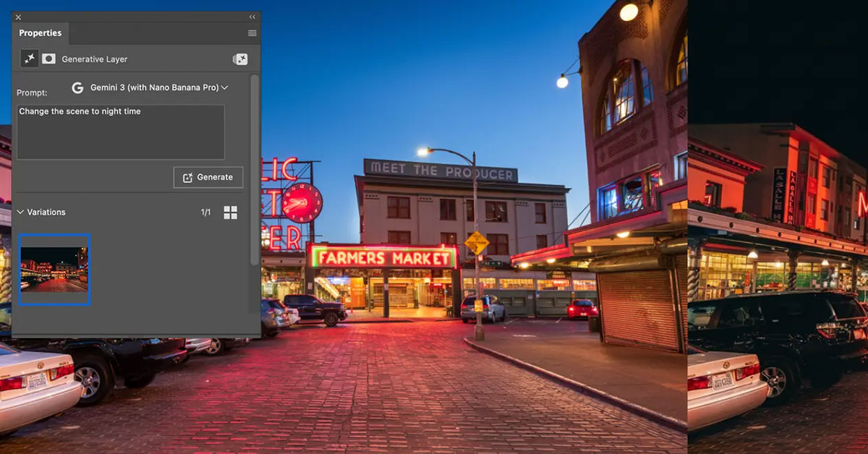
Task: Click the Properties panel vertical scrollbar
Action: tap(254, 166)
